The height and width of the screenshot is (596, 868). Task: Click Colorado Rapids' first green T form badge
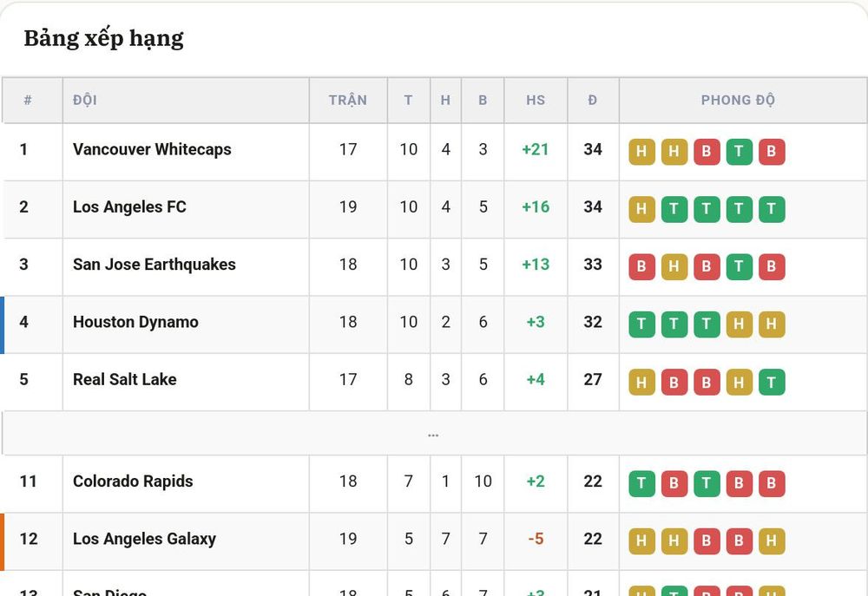641,484
